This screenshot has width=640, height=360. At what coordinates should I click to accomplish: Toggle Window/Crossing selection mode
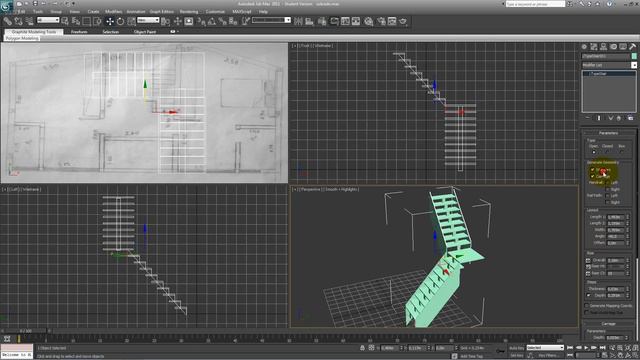tap(97, 21)
